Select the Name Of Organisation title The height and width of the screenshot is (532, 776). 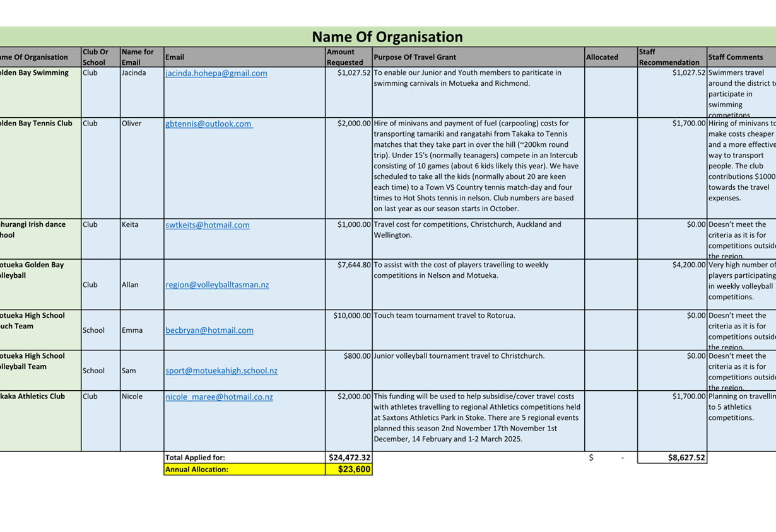coord(387,37)
